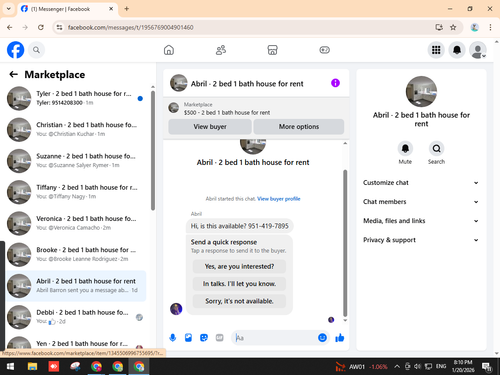Expand Media, files and links section

[x=421, y=221]
